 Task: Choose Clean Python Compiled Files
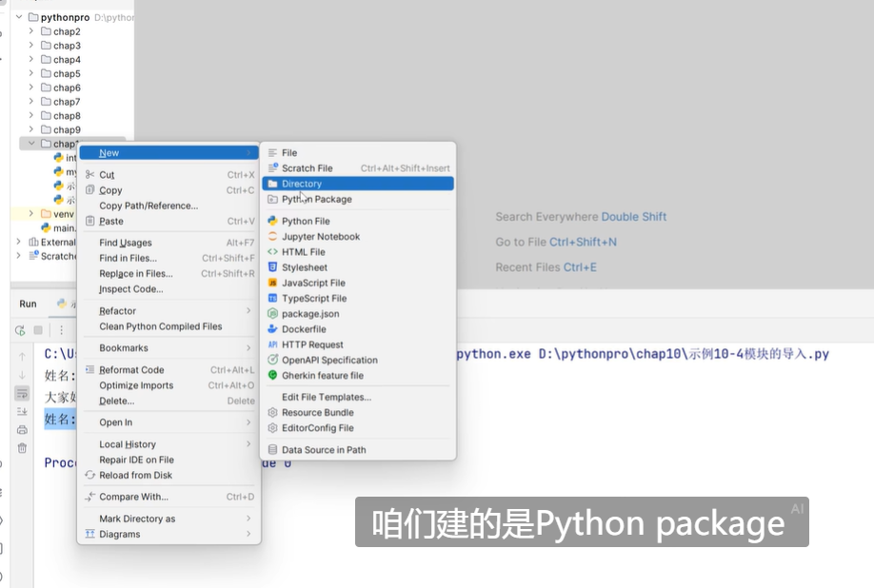pyautogui.click(x=169, y=326)
